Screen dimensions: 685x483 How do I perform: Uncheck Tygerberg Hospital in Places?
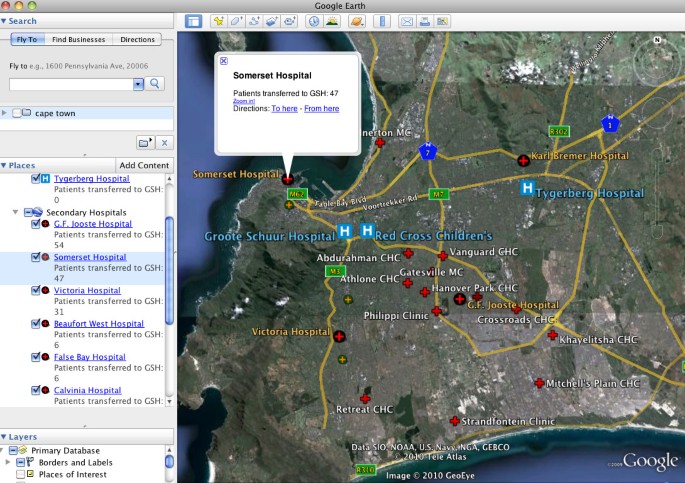pyautogui.click(x=36, y=178)
